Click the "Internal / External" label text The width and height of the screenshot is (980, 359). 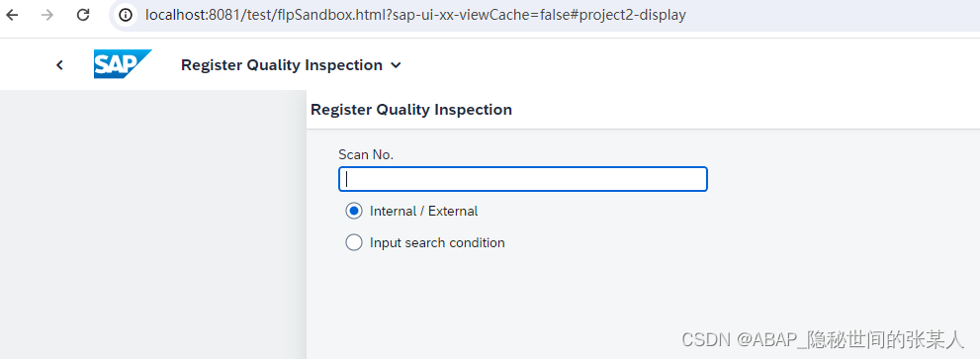tap(424, 212)
